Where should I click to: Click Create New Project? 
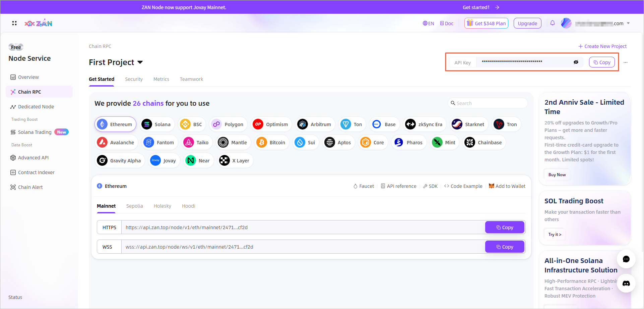pos(602,46)
